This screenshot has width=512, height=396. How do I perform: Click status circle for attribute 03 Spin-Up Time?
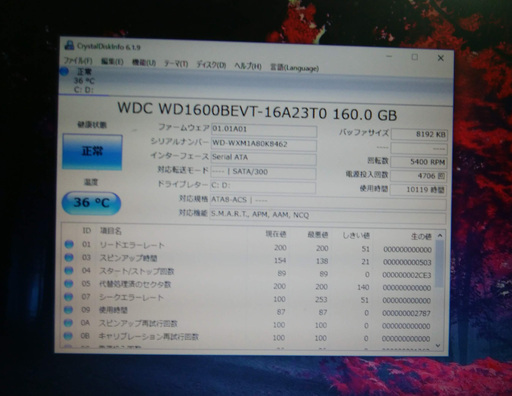coord(69,257)
